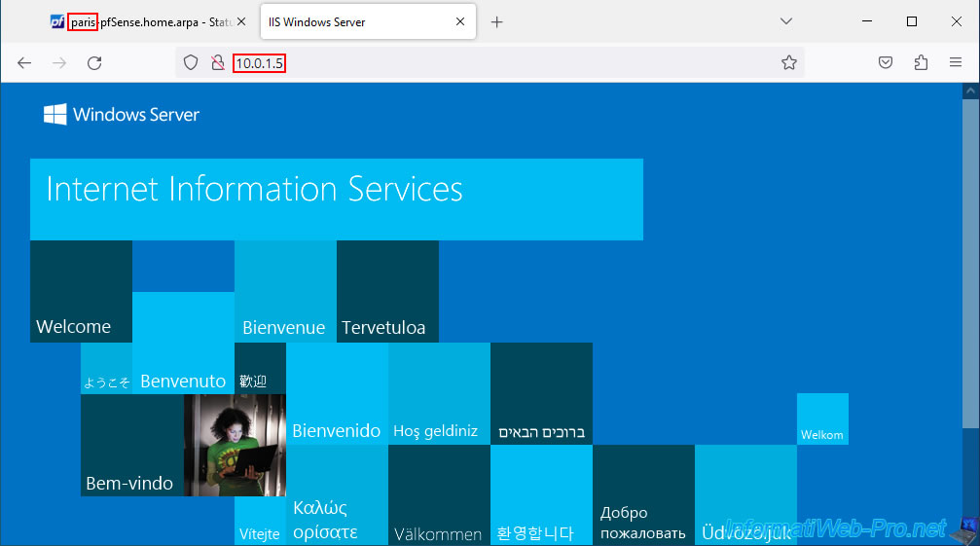Open the tracking protection shield icon

pyautogui.click(x=191, y=62)
